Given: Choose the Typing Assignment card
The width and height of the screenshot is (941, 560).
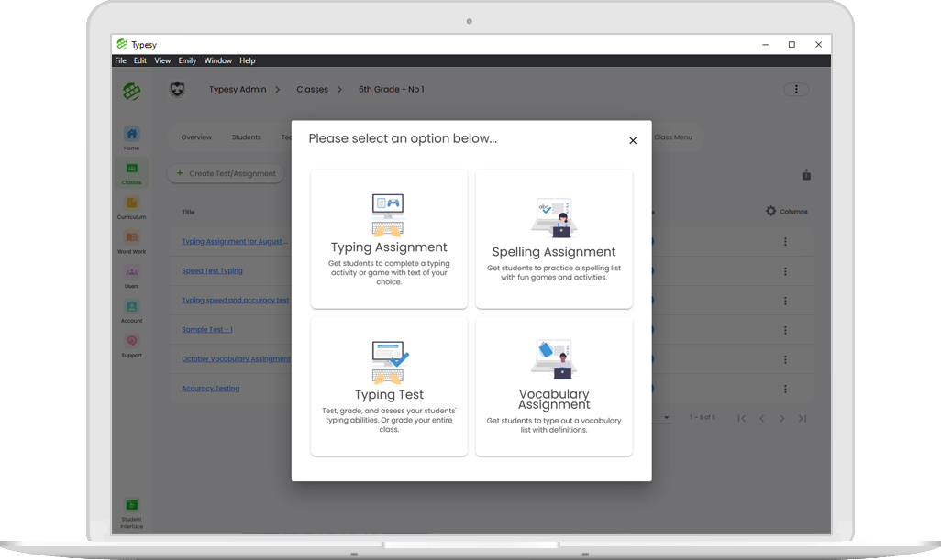Looking at the screenshot, I should pyautogui.click(x=389, y=238).
